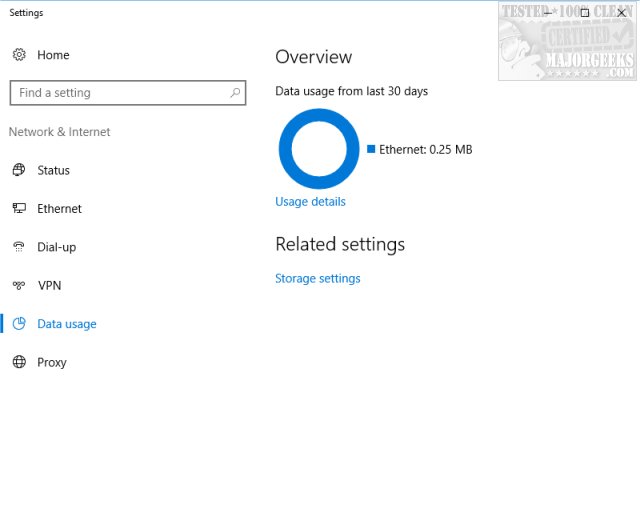Click the globe icon beside Status
This screenshot has width=640, height=505.
[19, 170]
